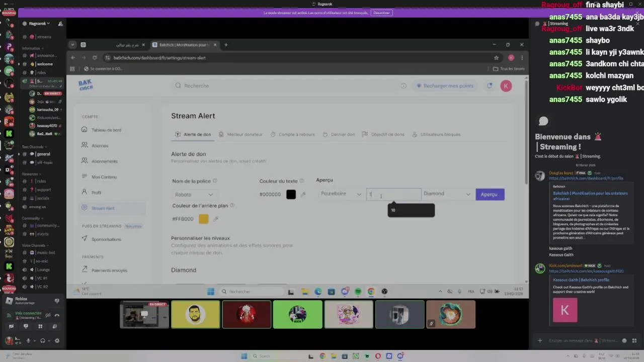The height and width of the screenshot is (362, 644).
Task: Click Recharger mes points button
Action: (445, 86)
